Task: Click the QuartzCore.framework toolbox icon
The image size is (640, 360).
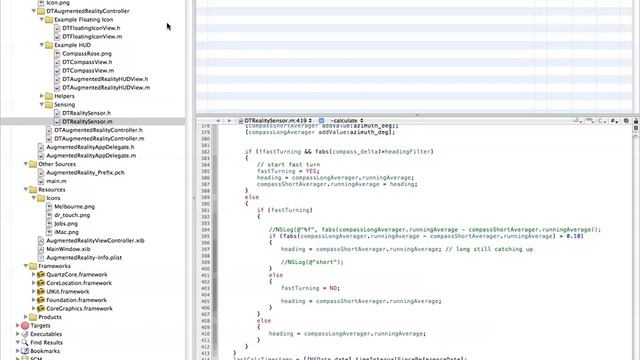Action: (41, 274)
